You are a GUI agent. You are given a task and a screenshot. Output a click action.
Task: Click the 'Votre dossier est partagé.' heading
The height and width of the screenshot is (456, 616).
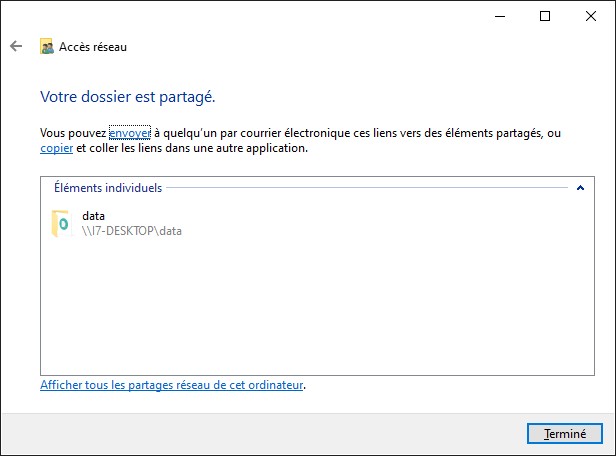pyautogui.click(x=127, y=97)
